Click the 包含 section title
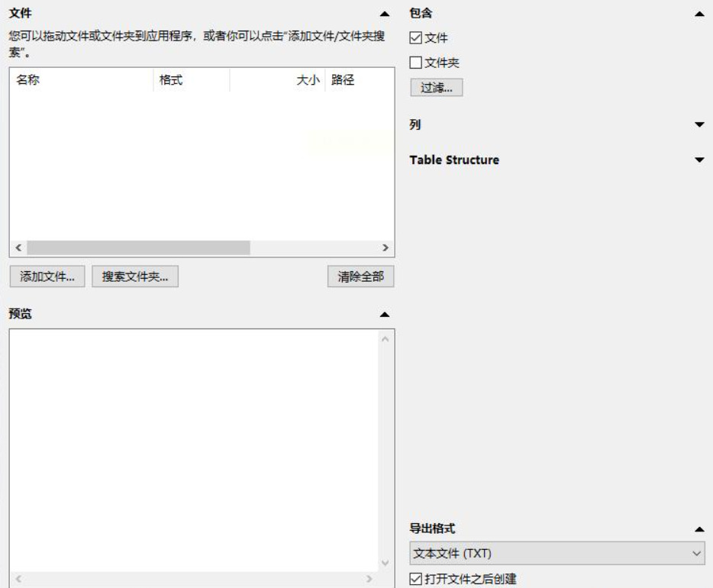This screenshot has height=588, width=713. pos(421,13)
